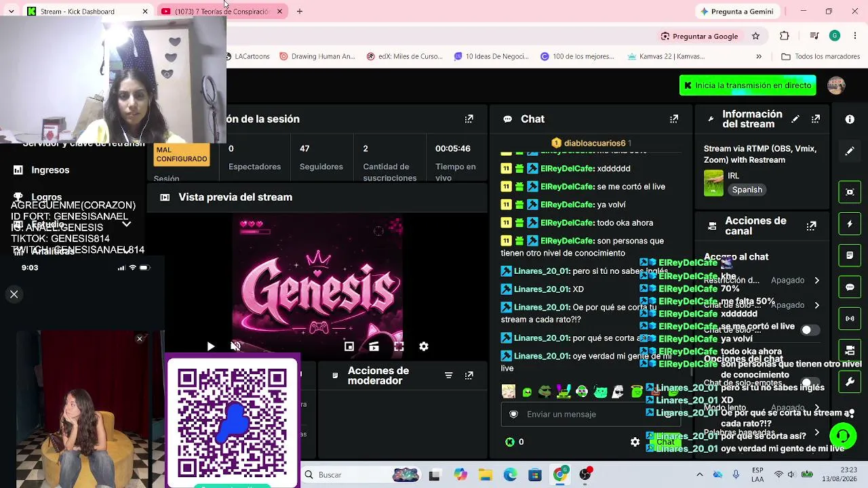Open the browser extensions puzzle icon
This screenshot has width=868, height=488.
(x=785, y=36)
